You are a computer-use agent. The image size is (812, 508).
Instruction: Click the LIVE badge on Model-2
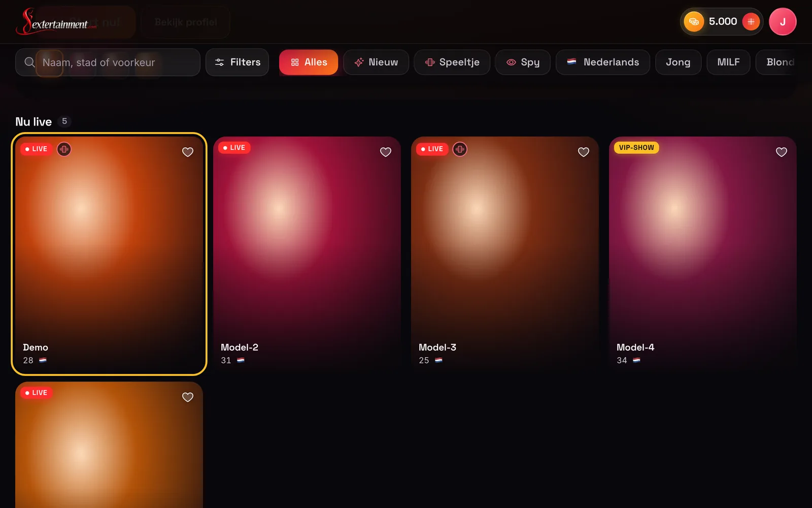(234, 148)
